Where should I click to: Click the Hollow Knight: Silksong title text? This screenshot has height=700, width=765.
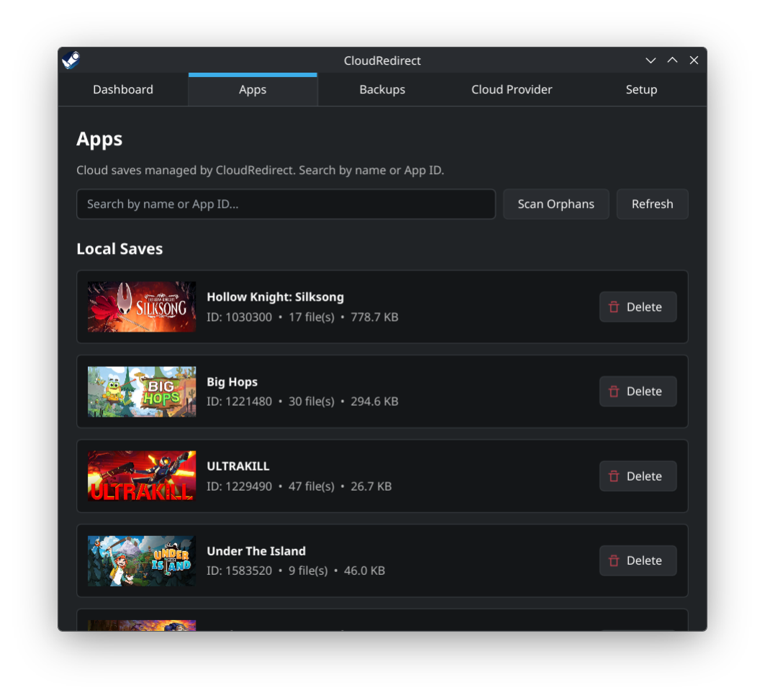pyautogui.click(x=275, y=297)
